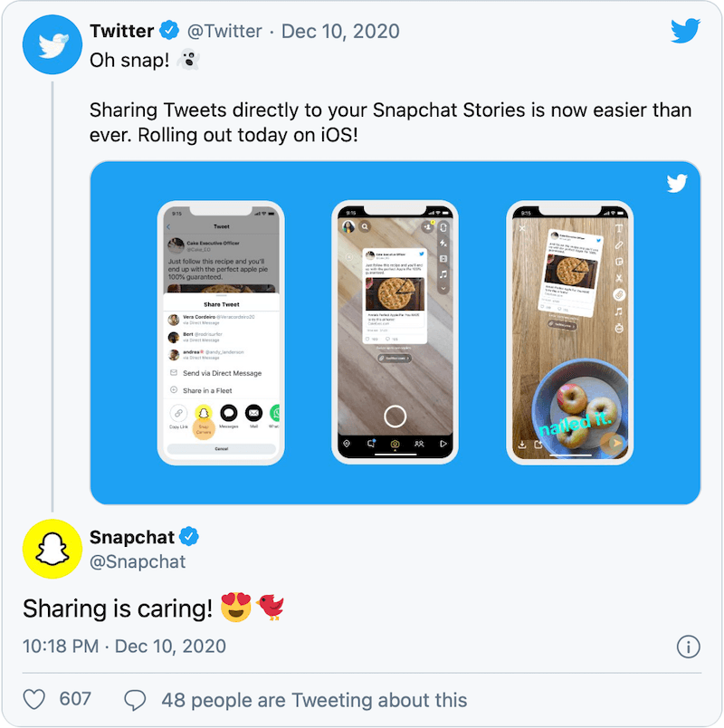Click the Snapchat verified badge
Screen dimensions: 724x728
189,536
